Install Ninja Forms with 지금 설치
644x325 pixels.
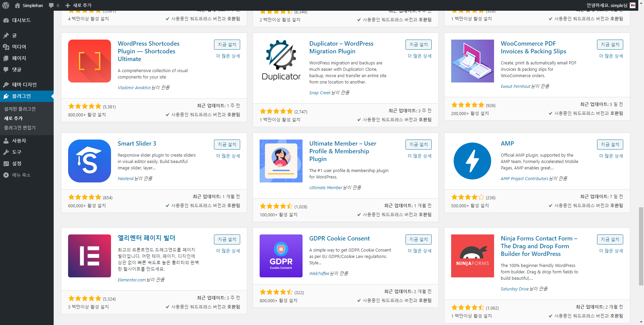pos(610,239)
